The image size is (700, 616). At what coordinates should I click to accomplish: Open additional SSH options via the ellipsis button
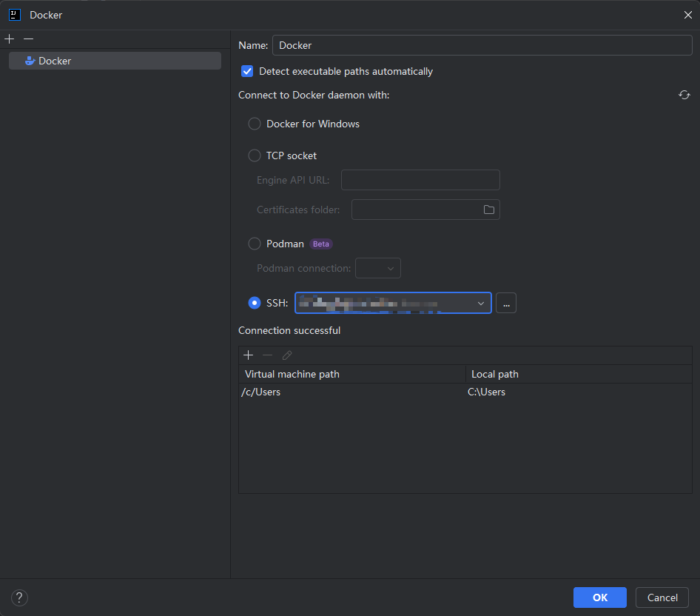point(506,303)
